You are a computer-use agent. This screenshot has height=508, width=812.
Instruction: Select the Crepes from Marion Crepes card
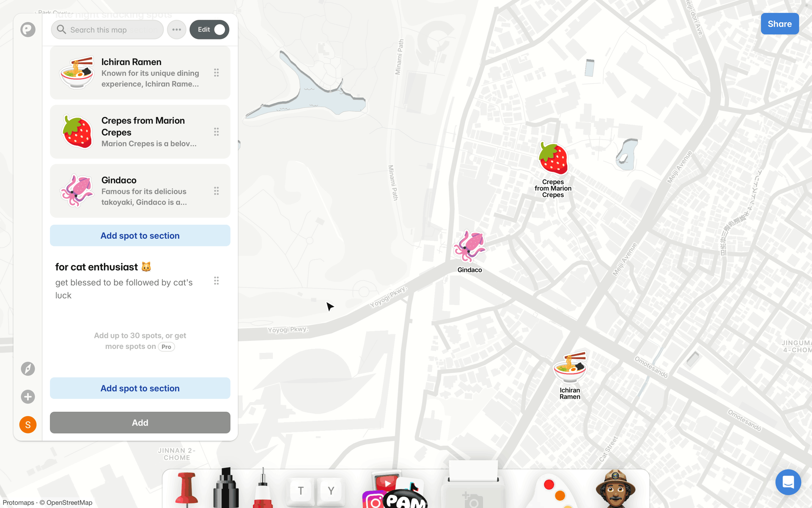click(x=140, y=132)
